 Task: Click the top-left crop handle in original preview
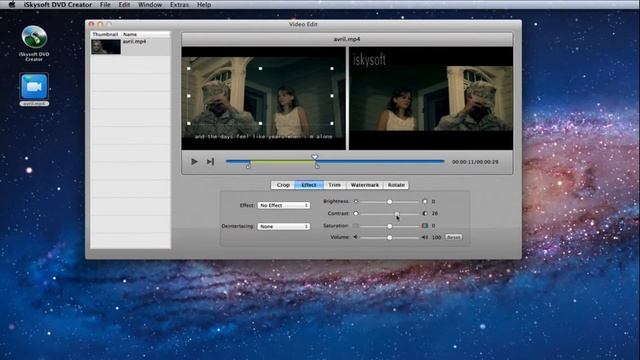click(x=189, y=69)
